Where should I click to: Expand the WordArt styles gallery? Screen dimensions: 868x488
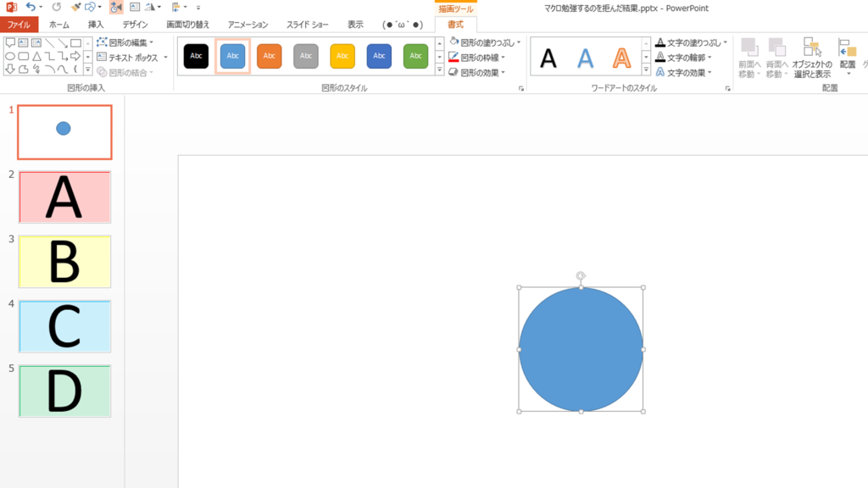646,69
